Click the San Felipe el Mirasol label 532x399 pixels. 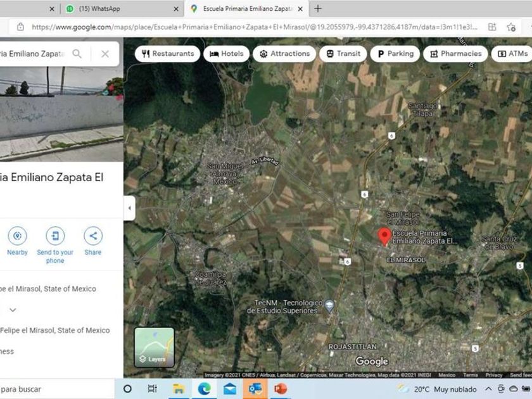coord(403,218)
